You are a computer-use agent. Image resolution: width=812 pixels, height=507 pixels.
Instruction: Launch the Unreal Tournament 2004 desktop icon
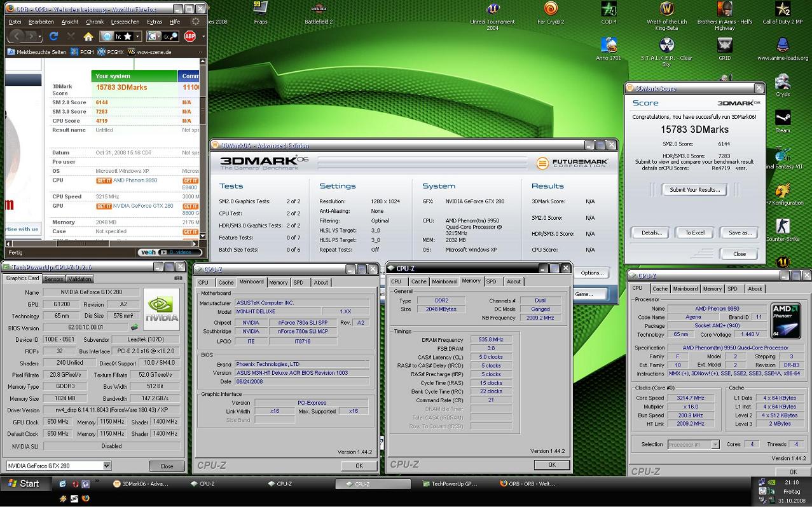(x=492, y=15)
